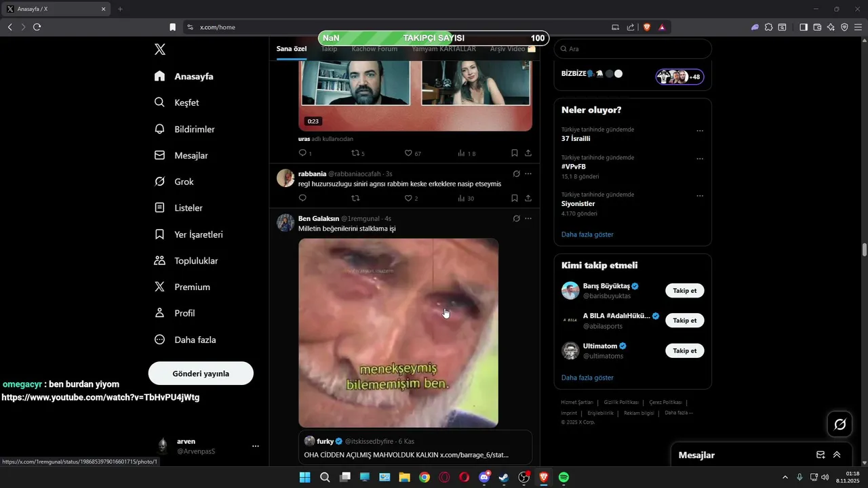Open more options on Ben Galaksın post
This screenshot has width=868, height=488.
click(528, 218)
